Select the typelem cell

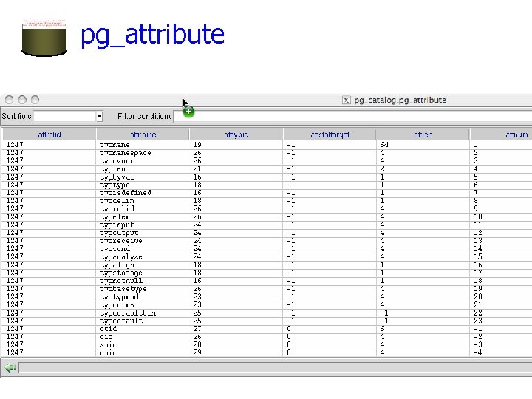pos(143,216)
